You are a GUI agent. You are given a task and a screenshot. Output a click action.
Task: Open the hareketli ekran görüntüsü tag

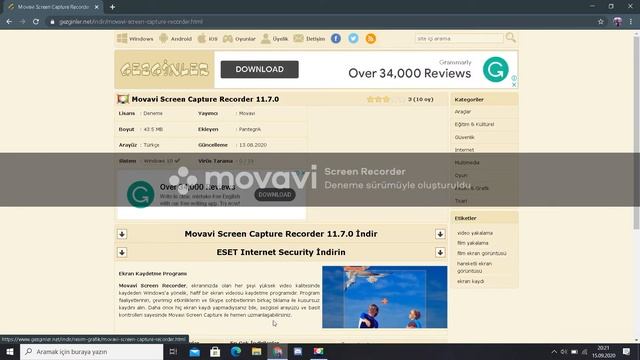coord(474,267)
